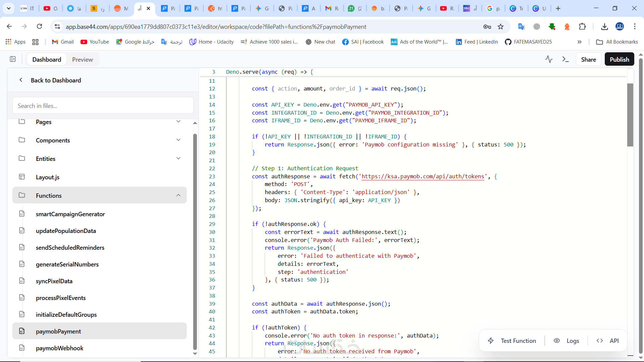Open the terminal console icon
Screen dimensions: 644x362
pyautogui.click(x=566, y=59)
